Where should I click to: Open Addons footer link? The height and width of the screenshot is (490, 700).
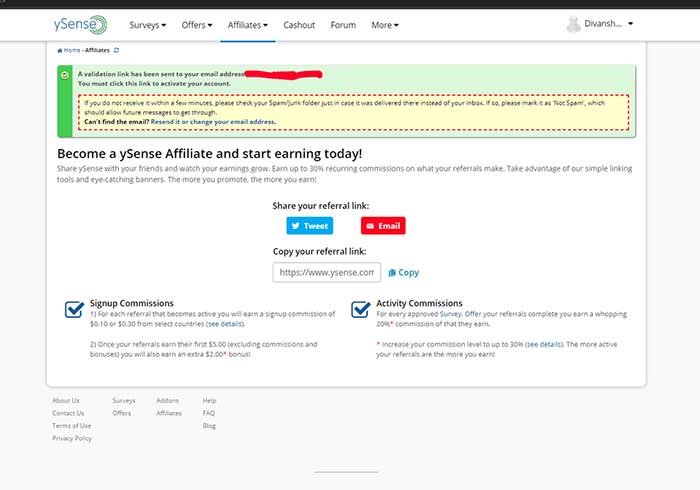(167, 401)
